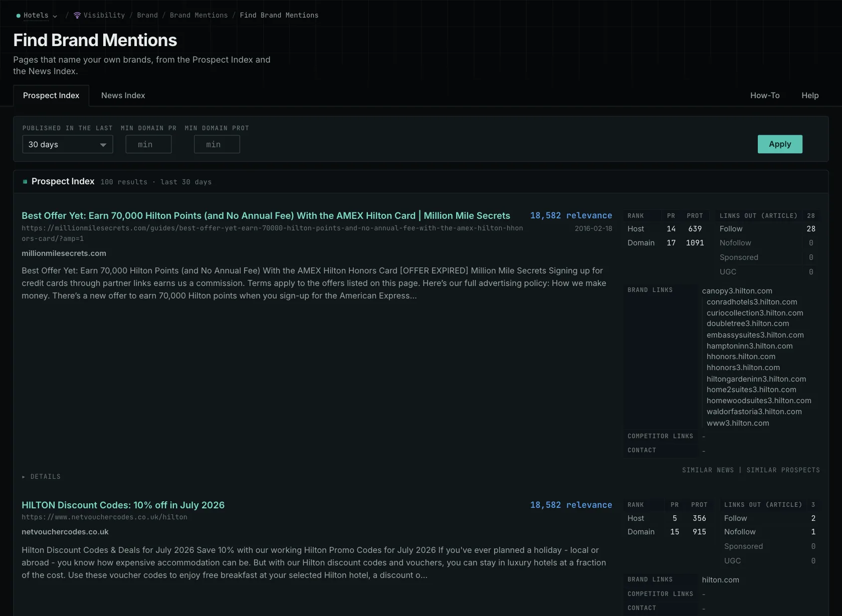
Task: Focus the Min Domain PR input
Action: pyautogui.click(x=148, y=144)
